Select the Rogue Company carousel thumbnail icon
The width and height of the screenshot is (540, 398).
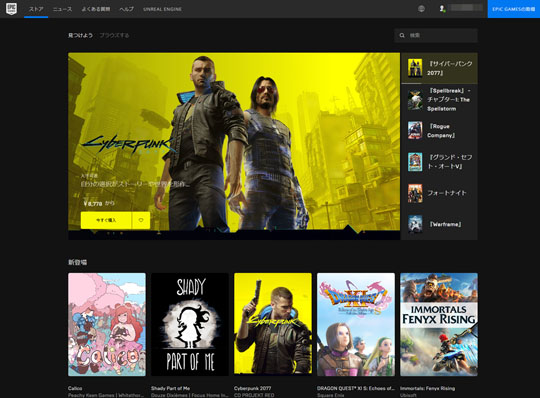[x=415, y=130]
